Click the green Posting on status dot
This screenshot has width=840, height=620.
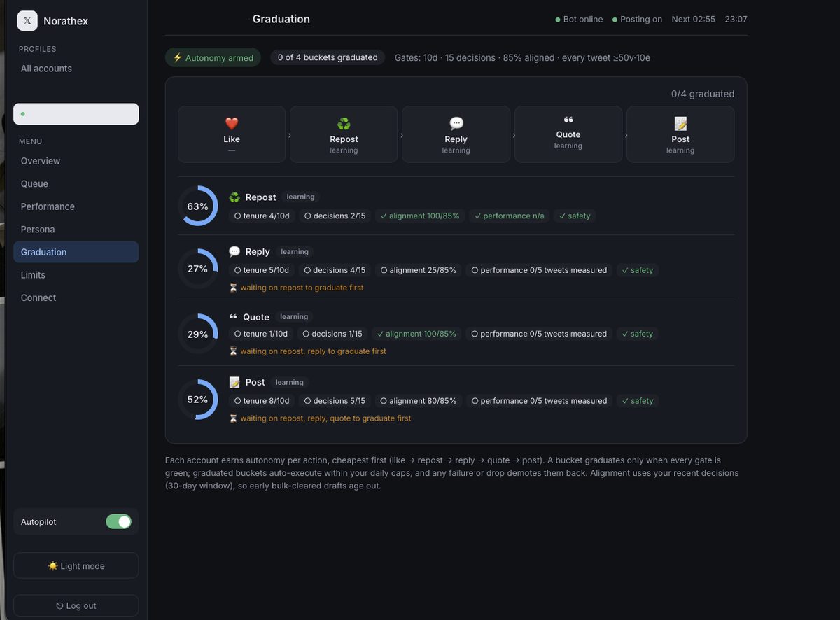click(x=615, y=20)
